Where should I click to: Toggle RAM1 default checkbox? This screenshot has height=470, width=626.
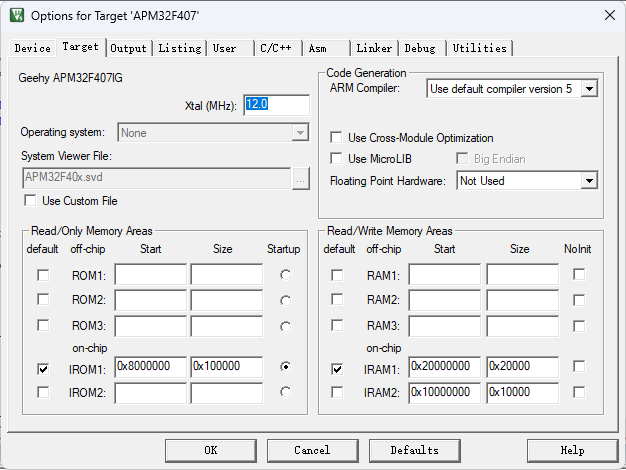click(337, 275)
